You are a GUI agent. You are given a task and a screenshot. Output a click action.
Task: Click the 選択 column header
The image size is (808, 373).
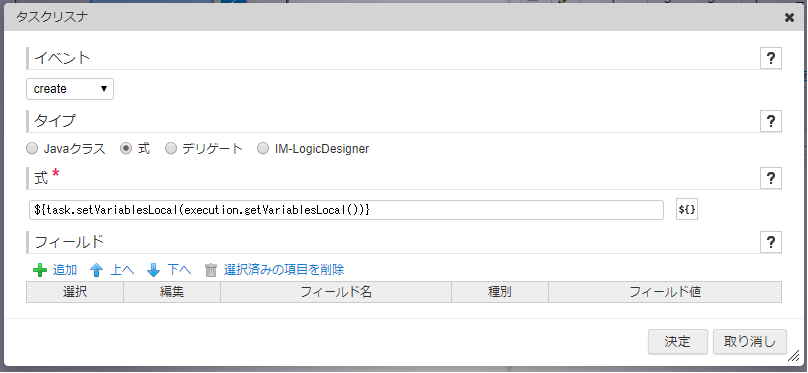(75, 292)
